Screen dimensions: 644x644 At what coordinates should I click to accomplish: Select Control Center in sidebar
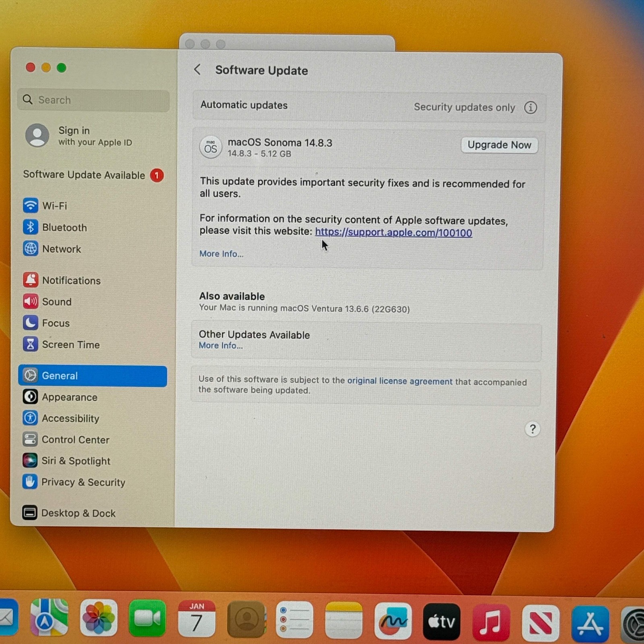click(75, 440)
